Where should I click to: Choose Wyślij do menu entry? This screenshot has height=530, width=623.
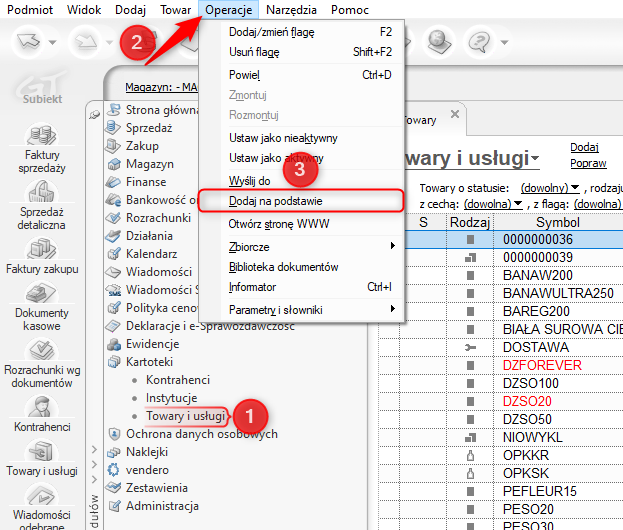[x=302, y=181]
